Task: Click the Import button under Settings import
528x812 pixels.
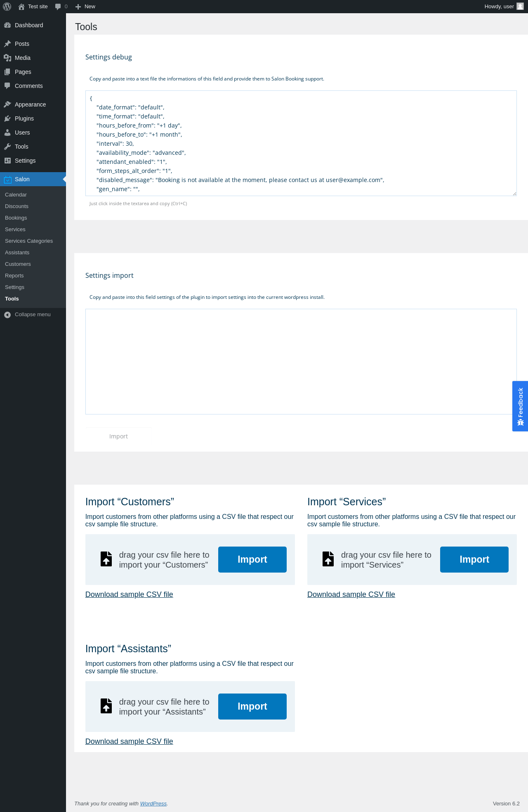Action: click(x=118, y=436)
